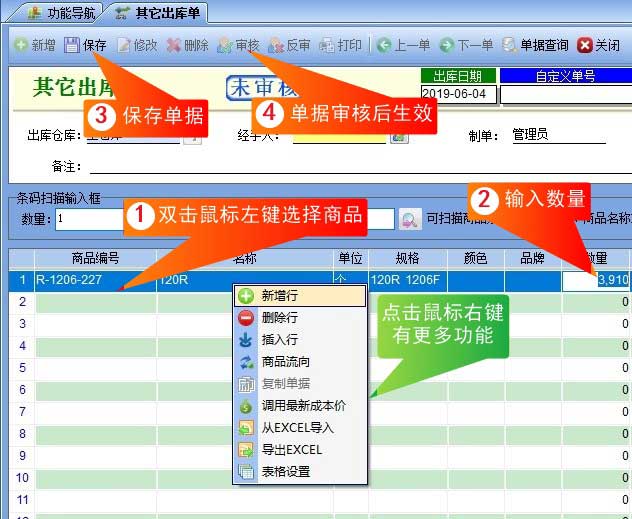The height and width of the screenshot is (519, 632).
Task: Click the 单据查询 toolbar label
Action: pyautogui.click(x=544, y=45)
